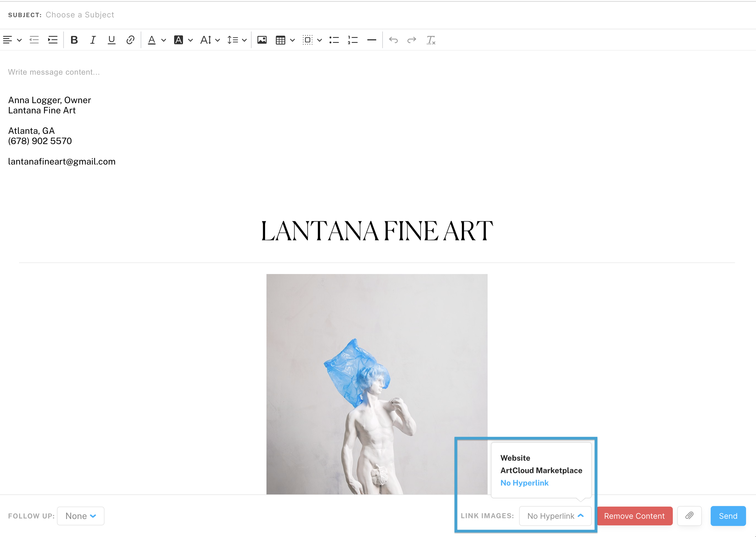
Task: Open the font color dropdown arrow
Action: click(x=164, y=40)
